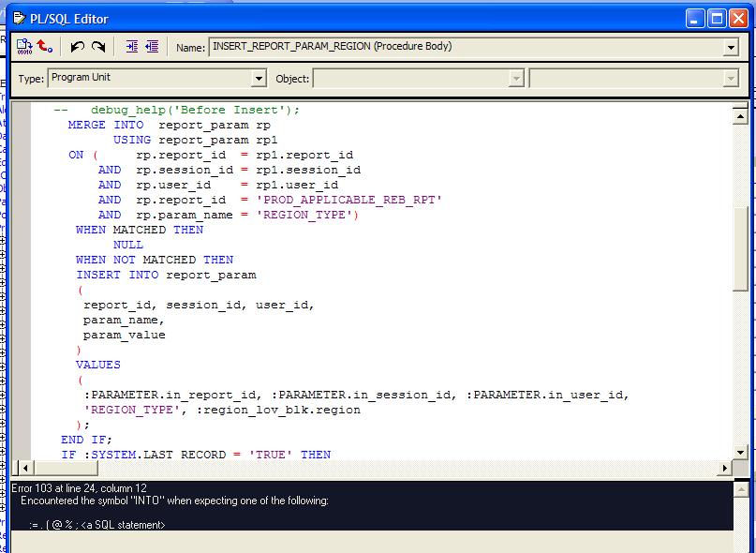Click the Revert changes icon
This screenshot has height=553, width=756.
(45, 46)
